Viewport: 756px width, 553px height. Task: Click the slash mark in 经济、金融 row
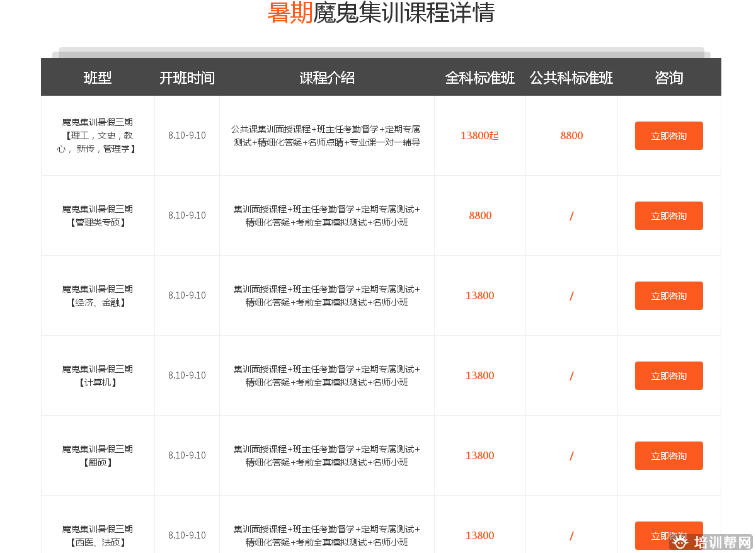pyautogui.click(x=571, y=295)
